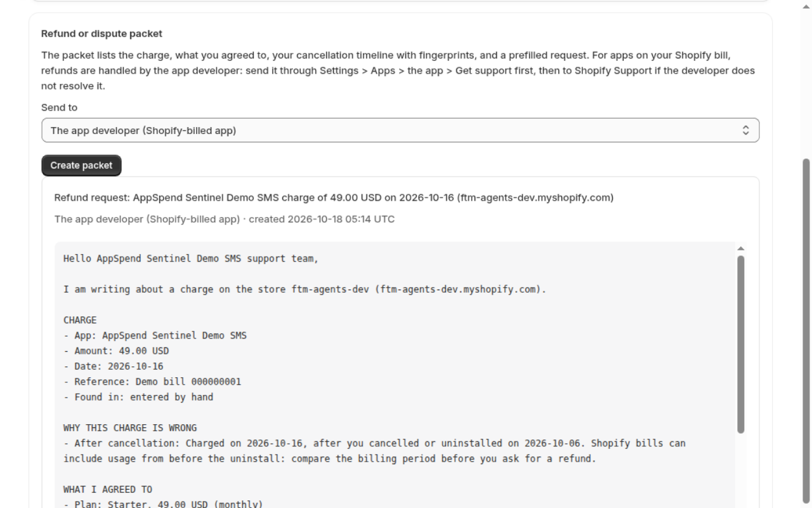Click the Date: 2026-10-16 line
Viewport: 812px width, 508px height.
pos(114,366)
